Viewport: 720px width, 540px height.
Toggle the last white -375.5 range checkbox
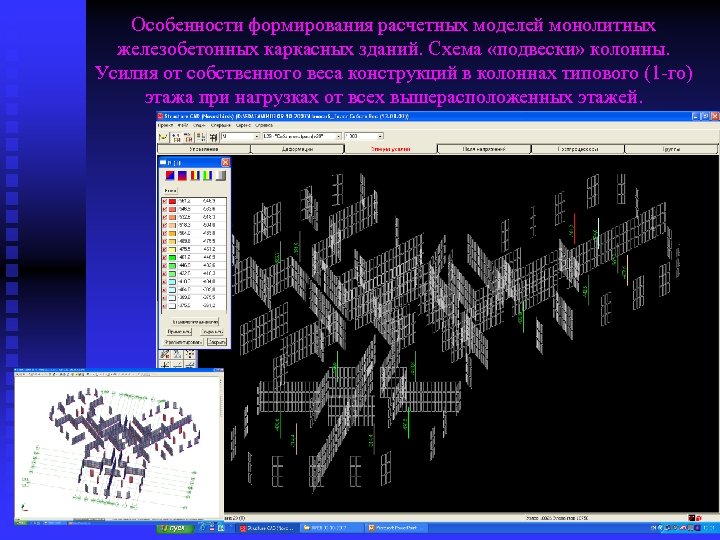[x=165, y=306]
